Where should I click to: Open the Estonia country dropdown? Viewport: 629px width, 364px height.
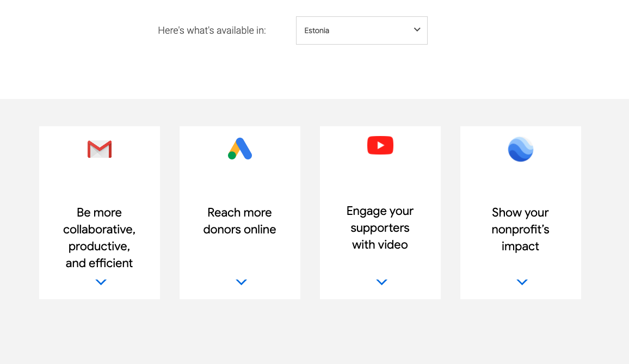pyautogui.click(x=361, y=30)
